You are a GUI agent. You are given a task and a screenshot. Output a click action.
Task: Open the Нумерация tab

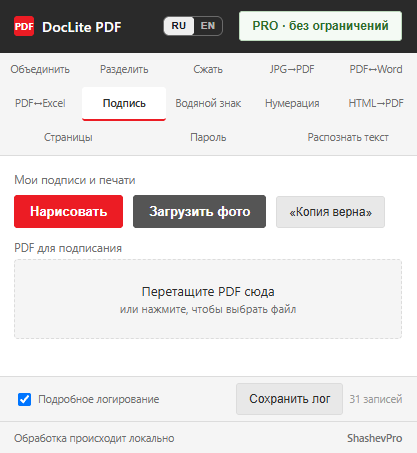[292, 103]
